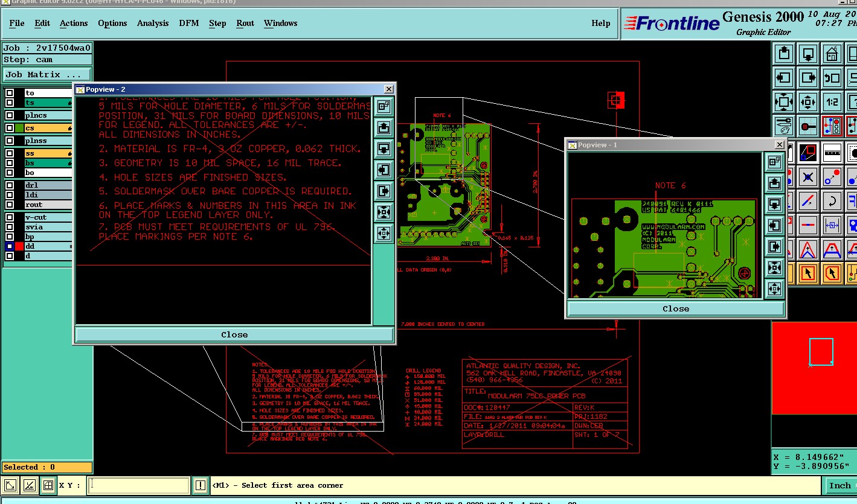Toggle display checkbox for layer 'dd'
The height and width of the screenshot is (504, 857).
[x=10, y=246]
